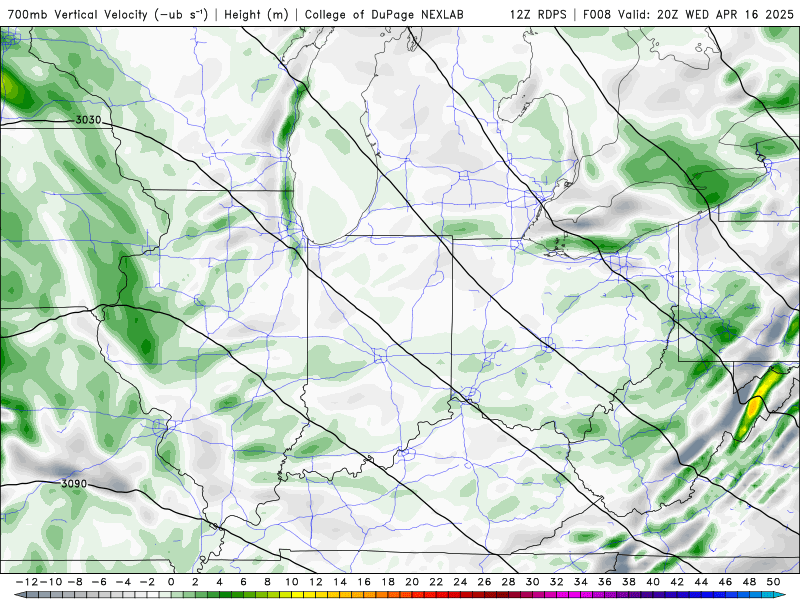
Task: Click the "F008" forecast hour text
Action: [598, 14]
